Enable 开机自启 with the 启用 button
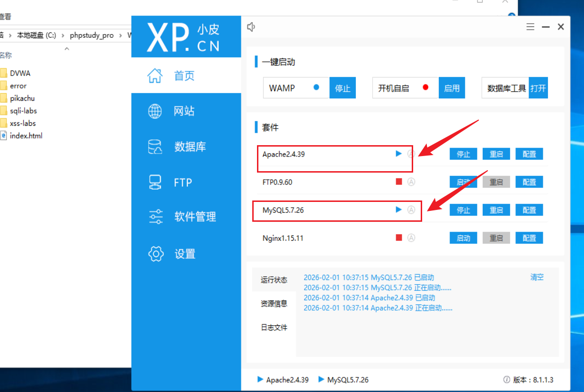Viewport: 584px width, 392px height. [452, 88]
